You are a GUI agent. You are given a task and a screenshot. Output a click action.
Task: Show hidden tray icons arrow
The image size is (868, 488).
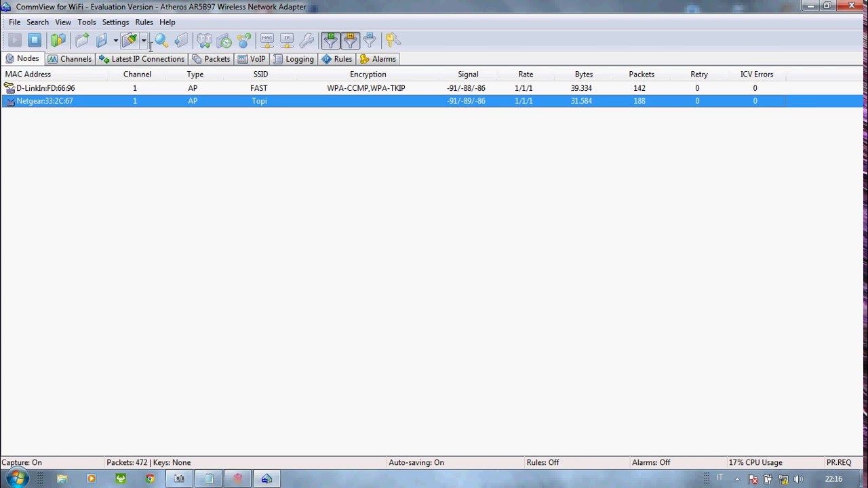click(737, 479)
